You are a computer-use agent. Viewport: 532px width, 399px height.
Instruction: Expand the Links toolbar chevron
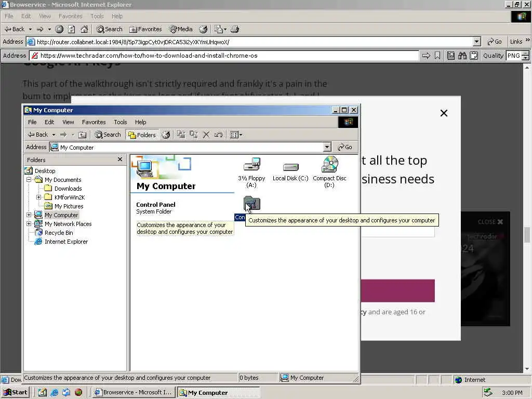(528, 40)
